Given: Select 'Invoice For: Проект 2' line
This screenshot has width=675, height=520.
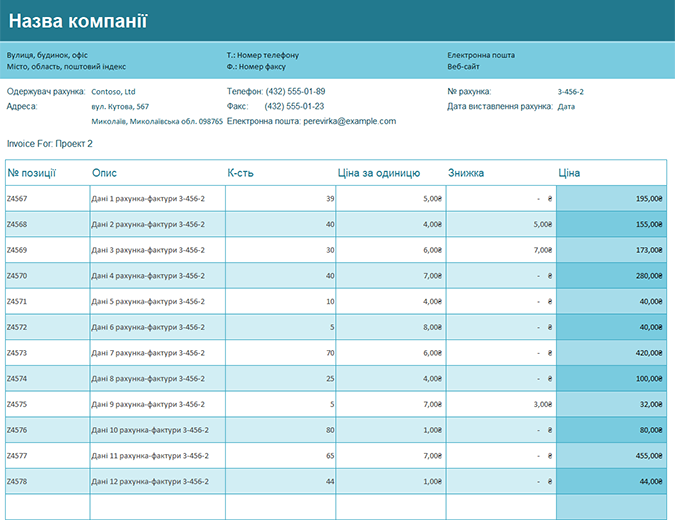Looking at the screenshot, I should (x=50, y=144).
